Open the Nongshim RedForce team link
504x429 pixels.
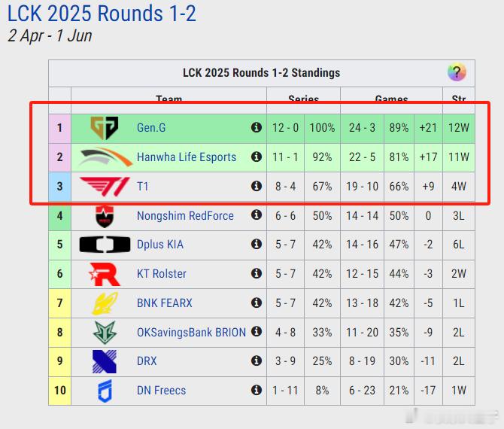(x=185, y=215)
